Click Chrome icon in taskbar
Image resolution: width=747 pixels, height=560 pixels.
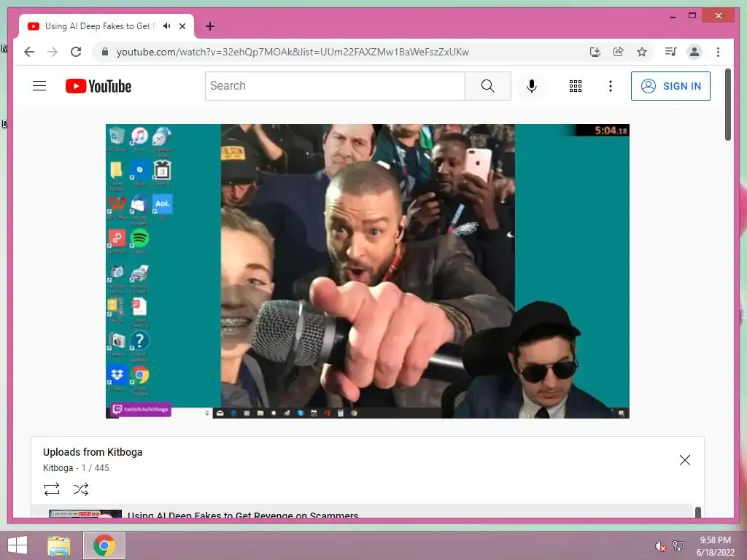tap(104, 545)
